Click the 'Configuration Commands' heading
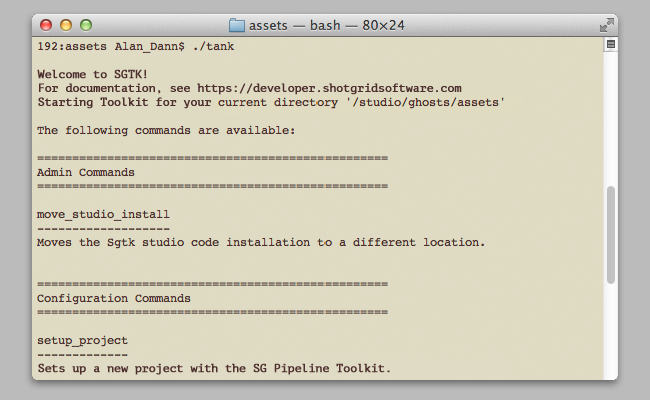650x400 pixels. point(114,298)
